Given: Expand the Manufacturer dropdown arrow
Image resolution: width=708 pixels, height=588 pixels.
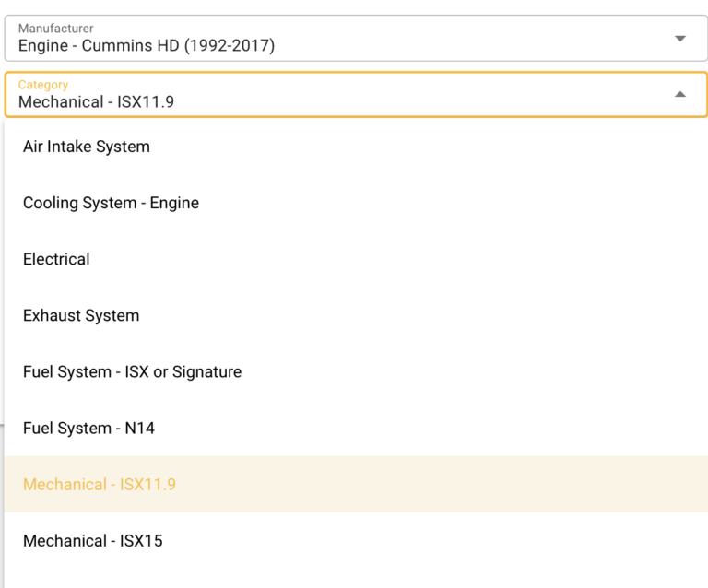Looking at the screenshot, I should 679,39.
